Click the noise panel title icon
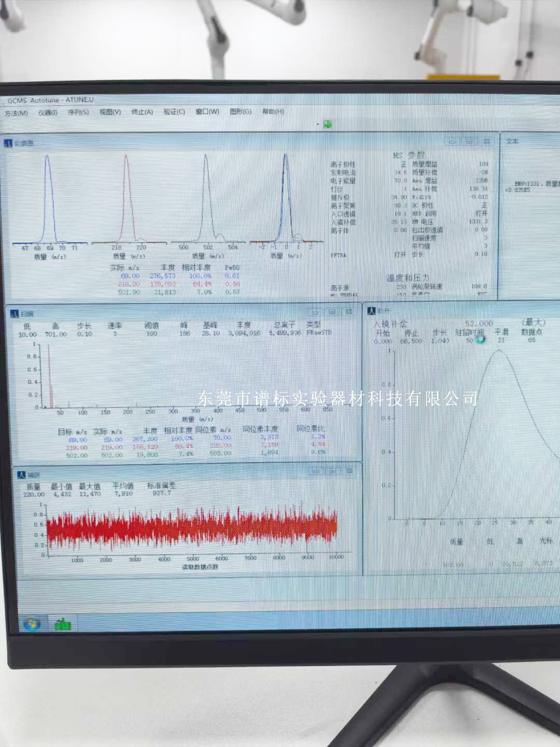 21,475
